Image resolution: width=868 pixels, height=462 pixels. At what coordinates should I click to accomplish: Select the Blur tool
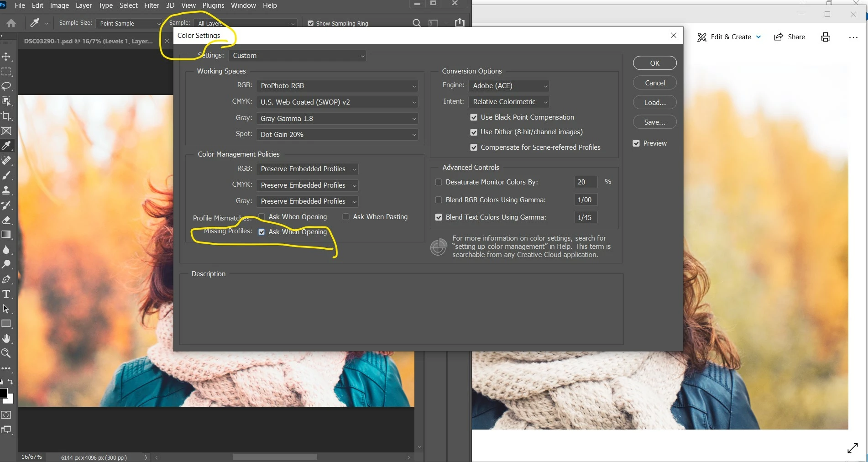point(6,250)
